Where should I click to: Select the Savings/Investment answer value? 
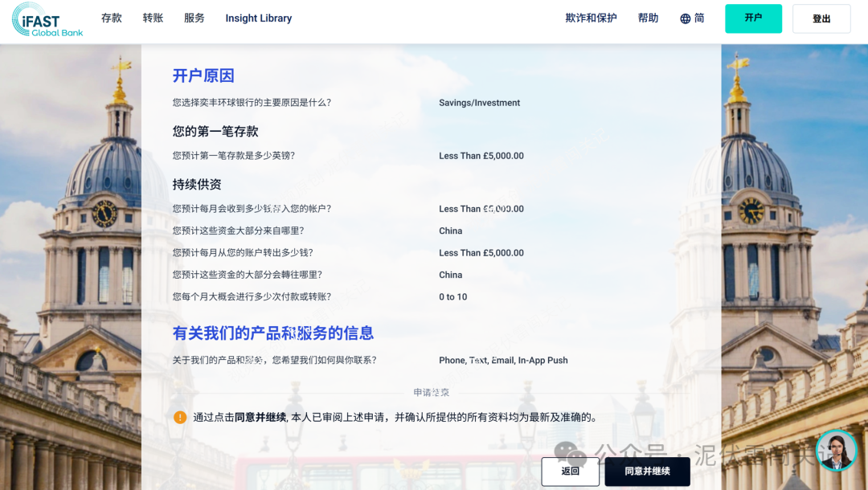(479, 103)
